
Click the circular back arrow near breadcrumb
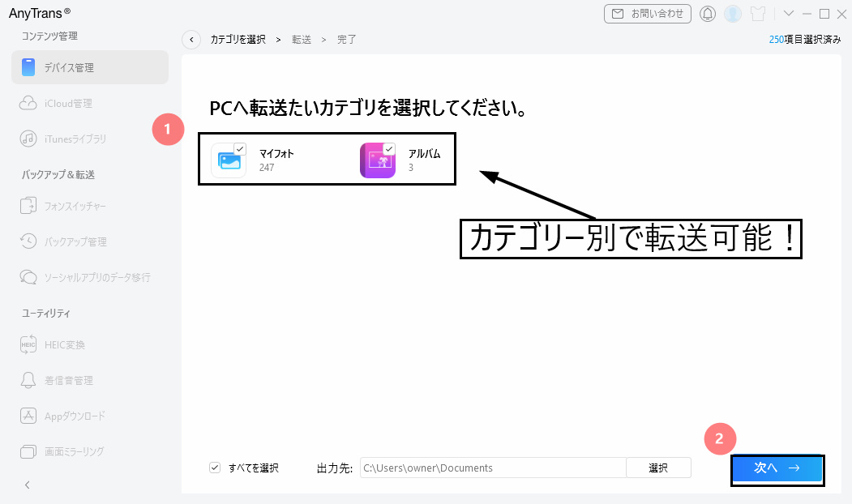(x=191, y=39)
